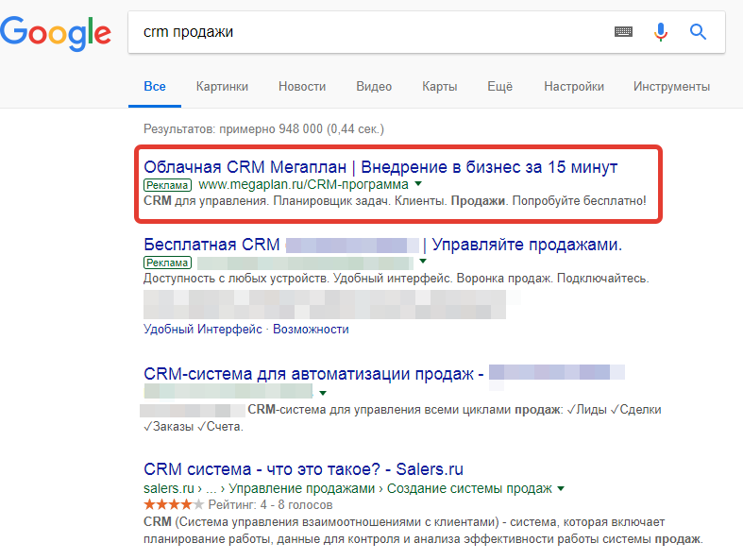Expand arrow beside the blurred second ad URL
743x560 pixels.
[423, 262]
